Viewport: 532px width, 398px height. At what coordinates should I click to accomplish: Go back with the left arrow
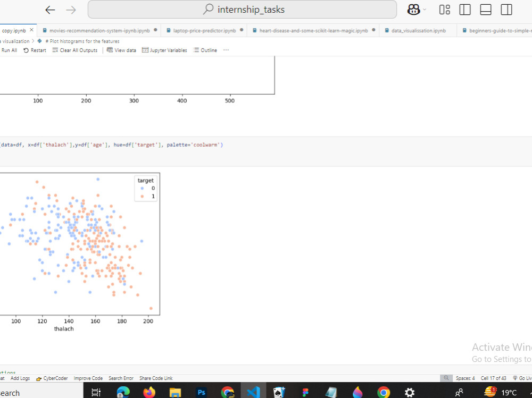tap(50, 10)
